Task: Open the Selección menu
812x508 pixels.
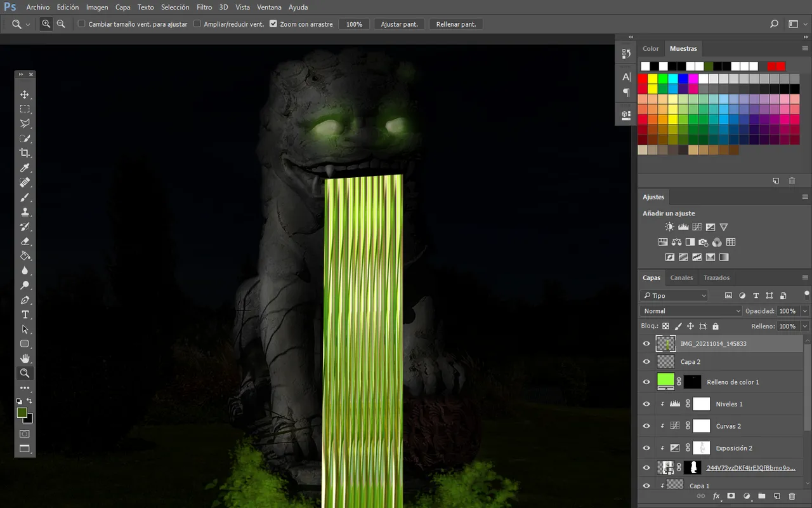Action: [175, 8]
